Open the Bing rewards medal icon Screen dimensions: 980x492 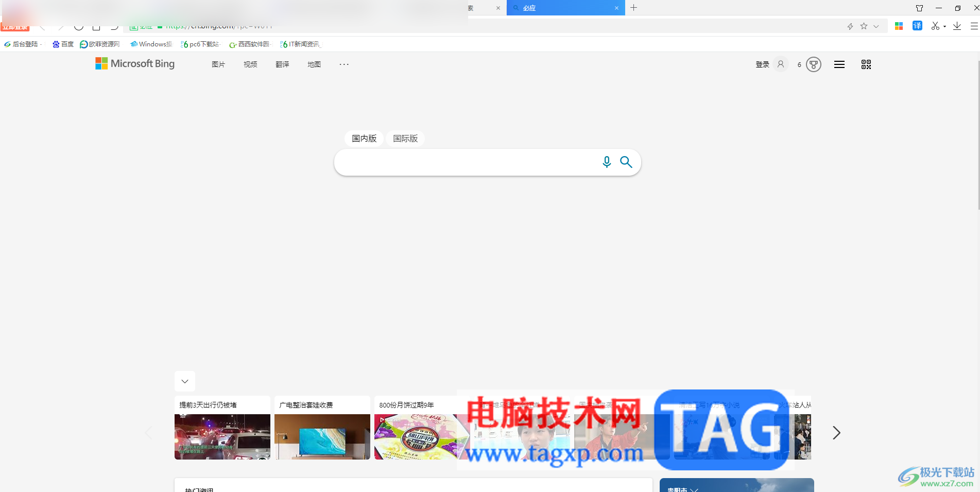pos(814,64)
